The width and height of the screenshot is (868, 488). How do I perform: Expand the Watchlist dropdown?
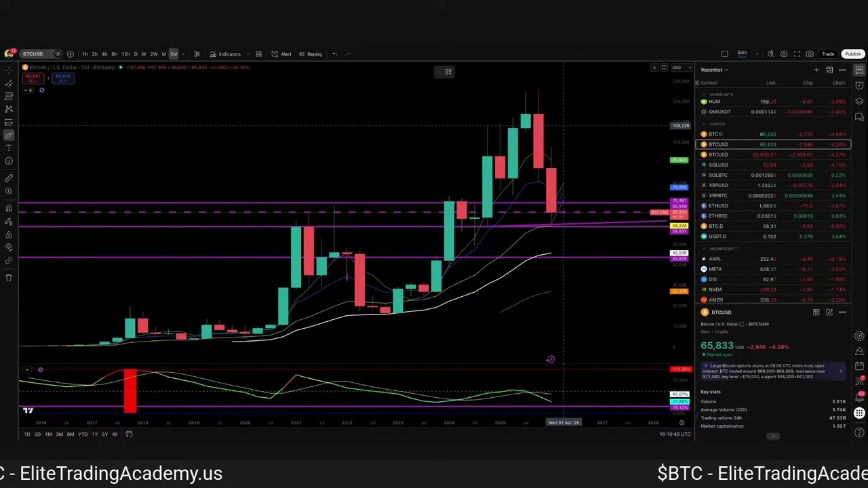point(714,70)
